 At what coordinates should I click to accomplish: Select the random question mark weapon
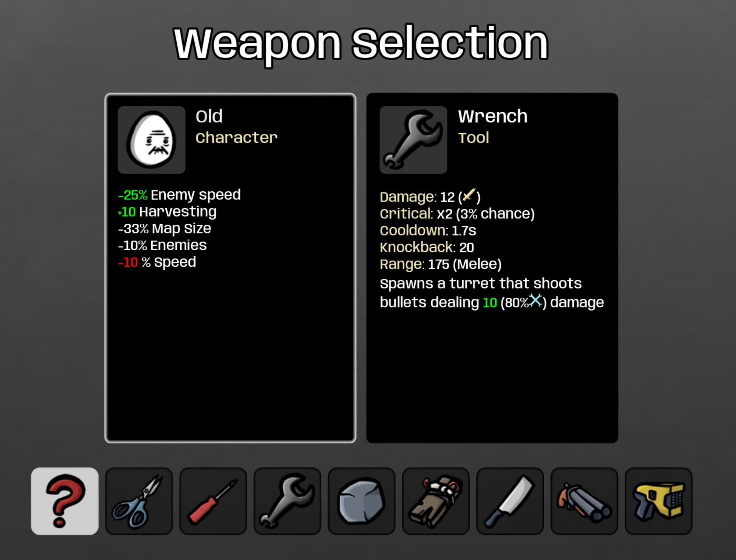[65, 501]
